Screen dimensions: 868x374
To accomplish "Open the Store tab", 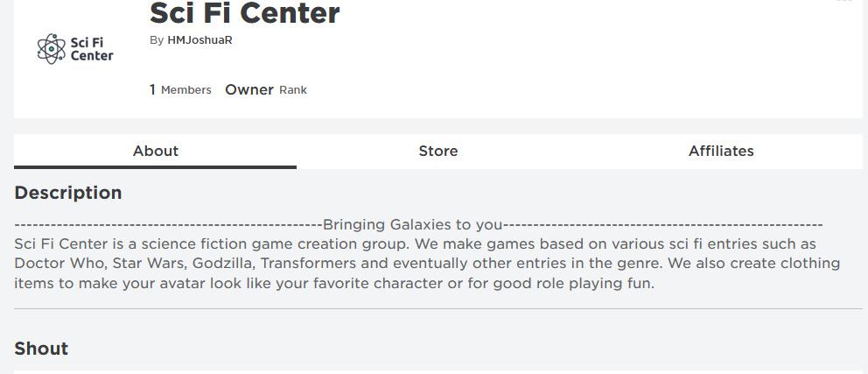I will pyautogui.click(x=438, y=151).
